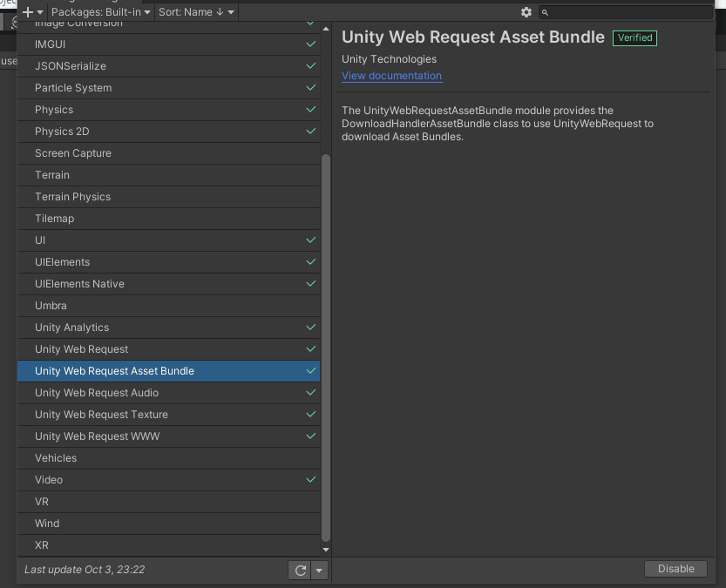Click the Verified badge
Screen dimensions: 726x588
tap(634, 38)
